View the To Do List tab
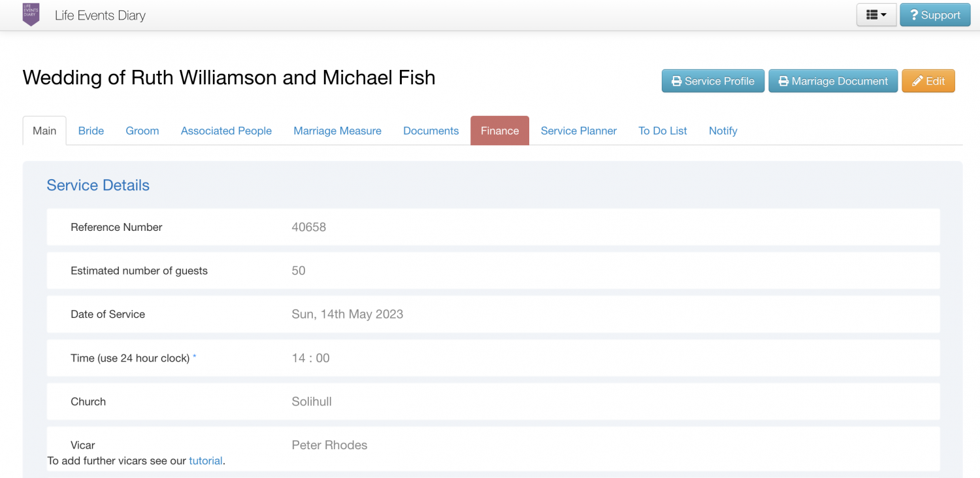The image size is (980, 478). pyautogui.click(x=662, y=131)
